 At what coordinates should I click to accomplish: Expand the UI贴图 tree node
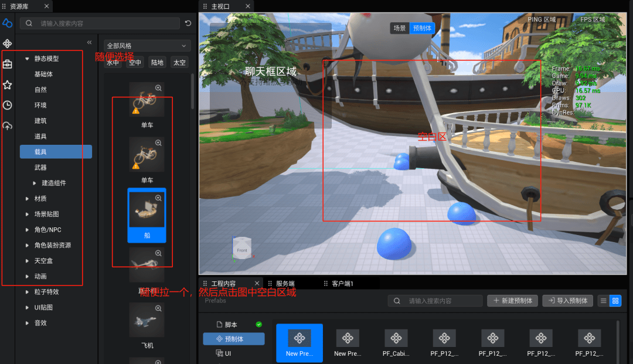(x=27, y=308)
